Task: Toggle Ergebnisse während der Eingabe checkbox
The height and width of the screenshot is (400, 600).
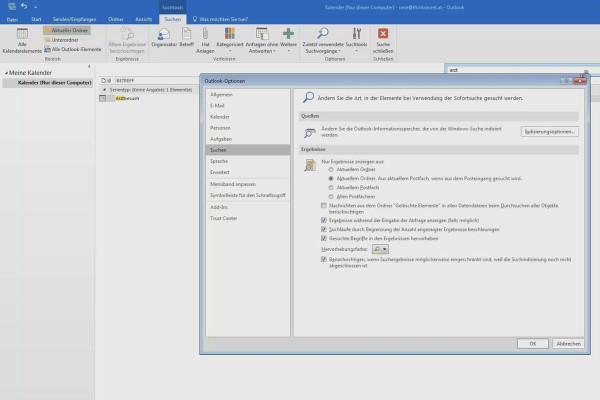Action: pos(324,220)
